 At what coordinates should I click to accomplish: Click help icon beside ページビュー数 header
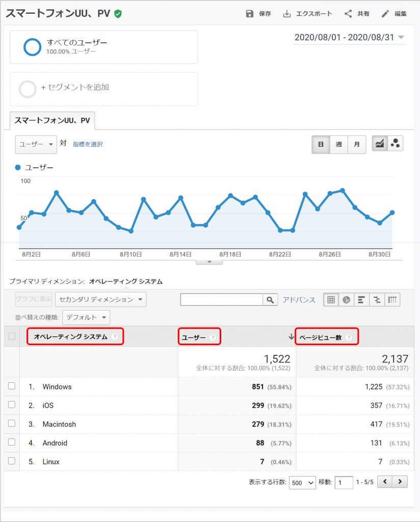(349, 337)
